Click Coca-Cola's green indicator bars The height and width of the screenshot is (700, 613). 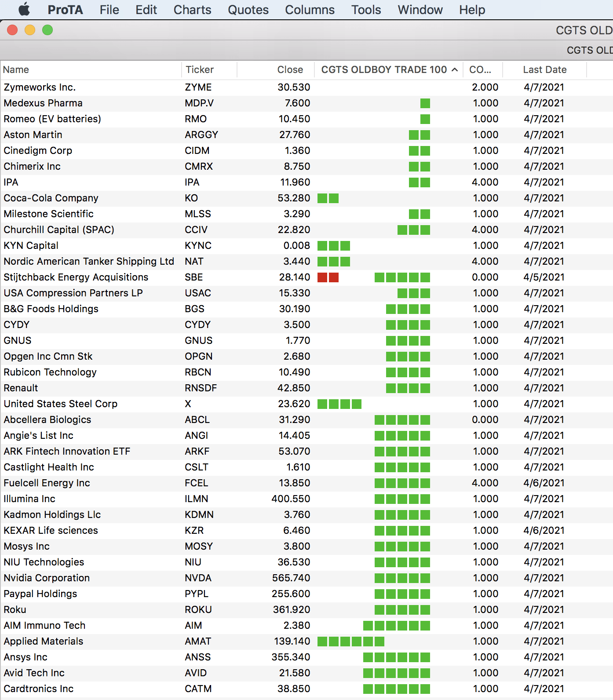coord(328,198)
